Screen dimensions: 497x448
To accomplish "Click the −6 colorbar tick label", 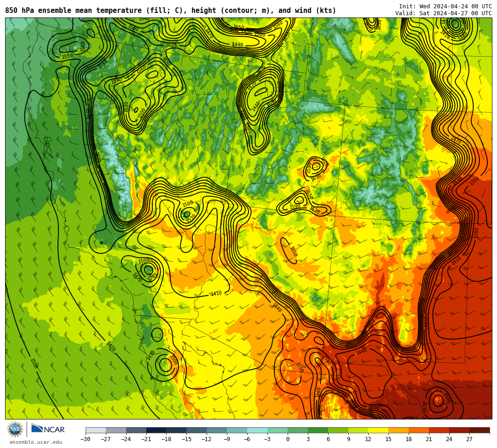I will tap(247, 439).
